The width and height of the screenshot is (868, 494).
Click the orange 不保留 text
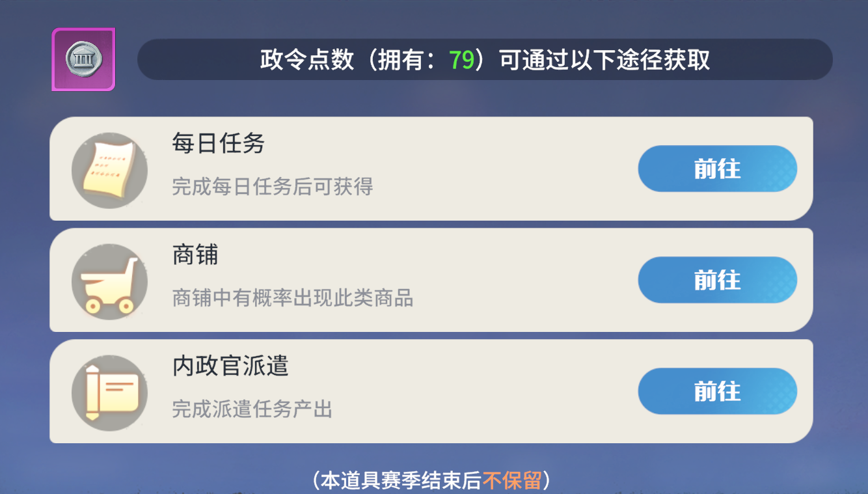pos(513,481)
